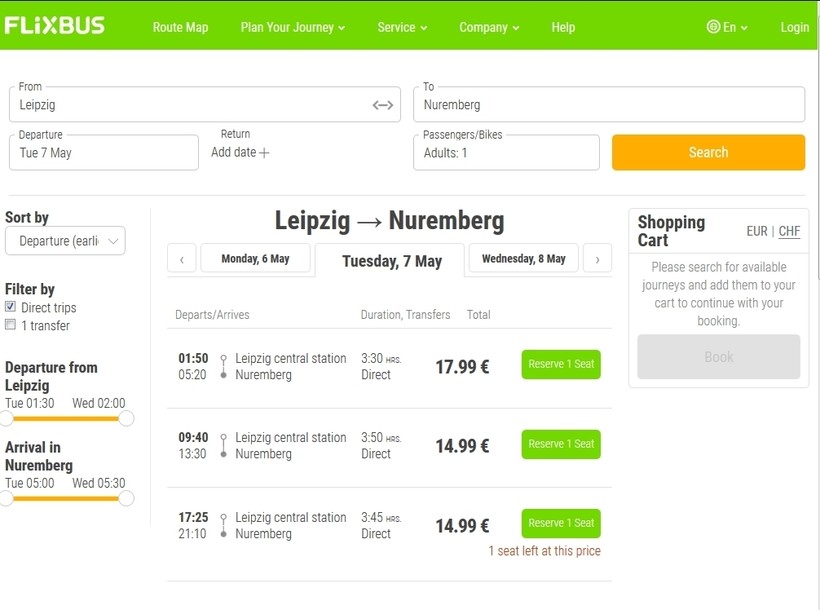Enable the 1 transfer filter
The width and height of the screenshot is (820, 610).
click(x=11, y=325)
